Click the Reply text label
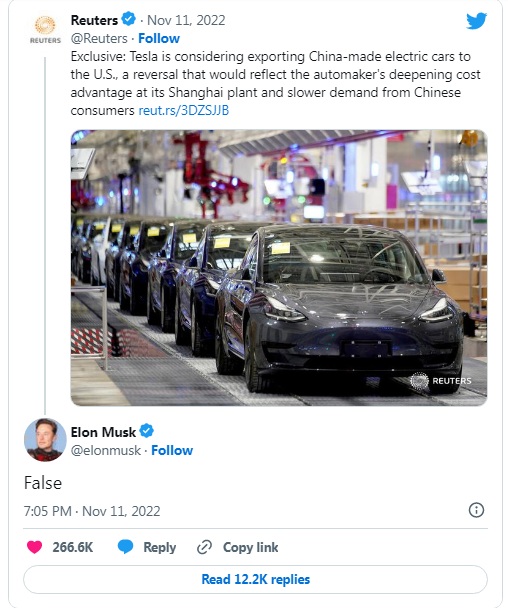508x608 pixels. [x=160, y=547]
